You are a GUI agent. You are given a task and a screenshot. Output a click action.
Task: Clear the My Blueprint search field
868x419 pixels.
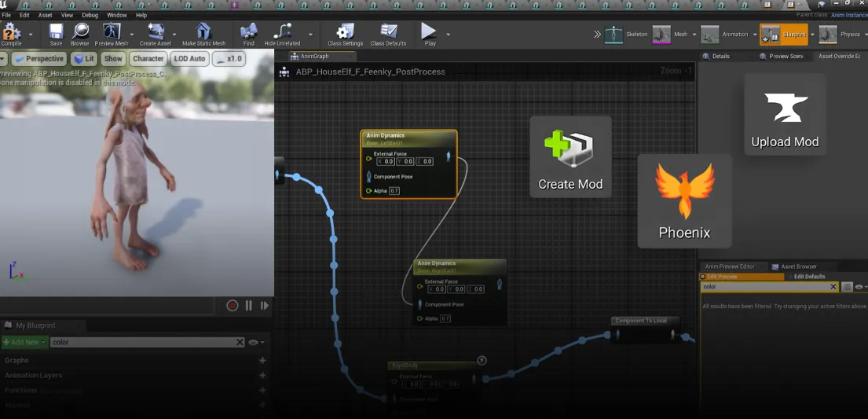pos(240,343)
